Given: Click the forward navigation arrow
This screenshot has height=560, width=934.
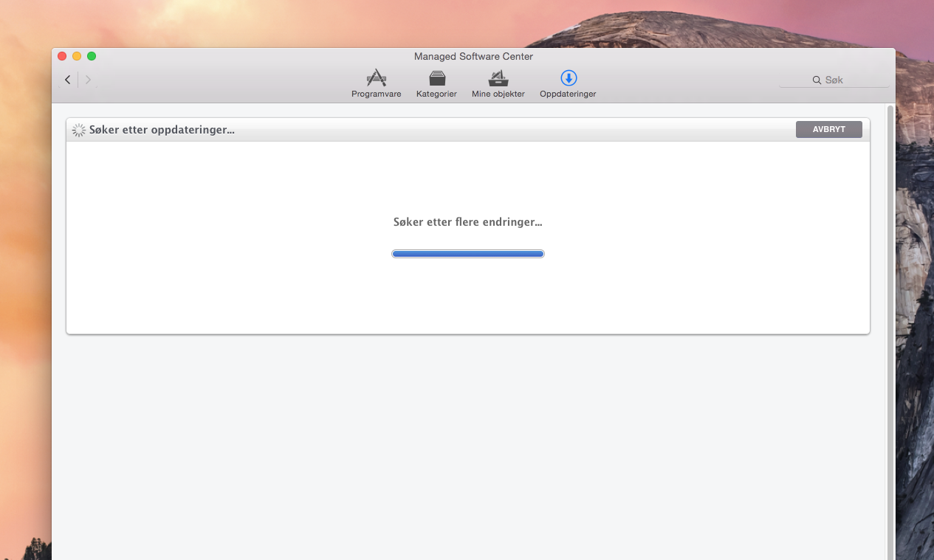Looking at the screenshot, I should (x=88, y=80).
